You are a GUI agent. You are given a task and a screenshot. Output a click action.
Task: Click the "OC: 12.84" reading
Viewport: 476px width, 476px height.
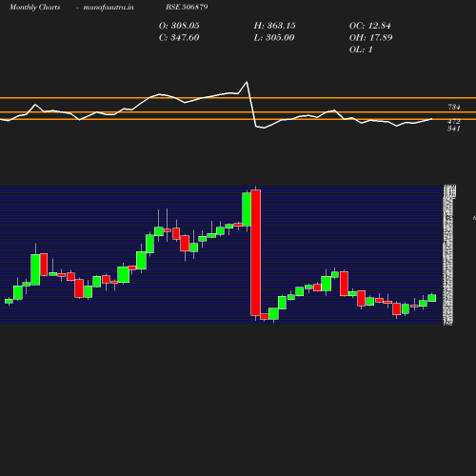click(370, 26)
